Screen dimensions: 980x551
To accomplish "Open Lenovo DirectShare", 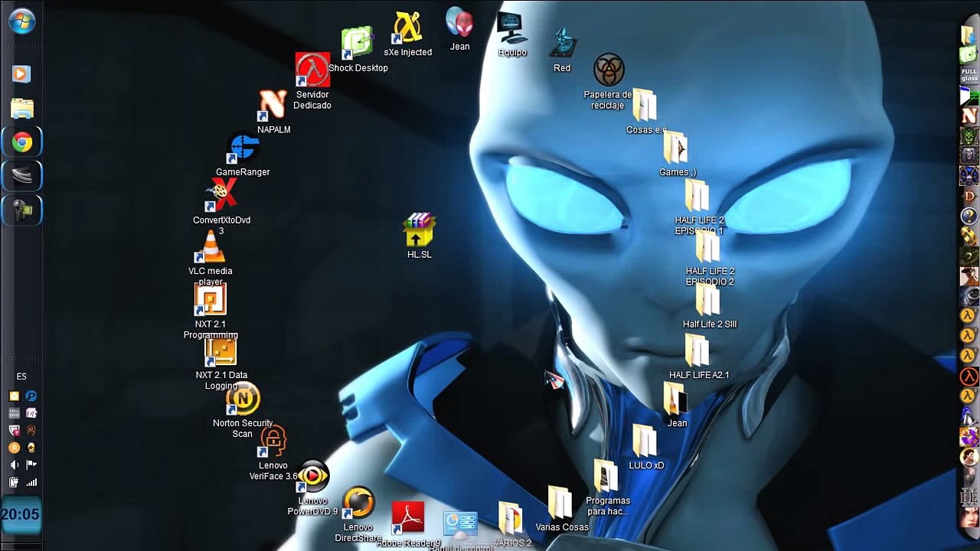I will [x=358, y=503].
